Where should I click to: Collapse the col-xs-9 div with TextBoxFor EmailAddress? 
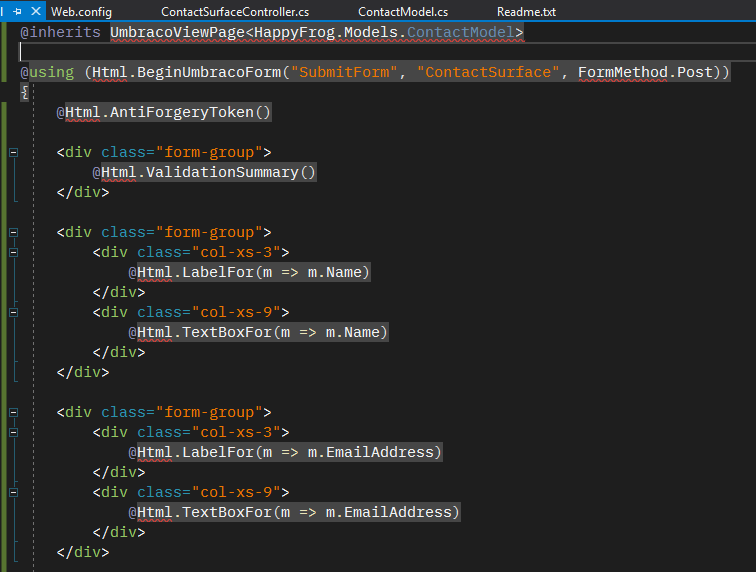click(14, 492)
